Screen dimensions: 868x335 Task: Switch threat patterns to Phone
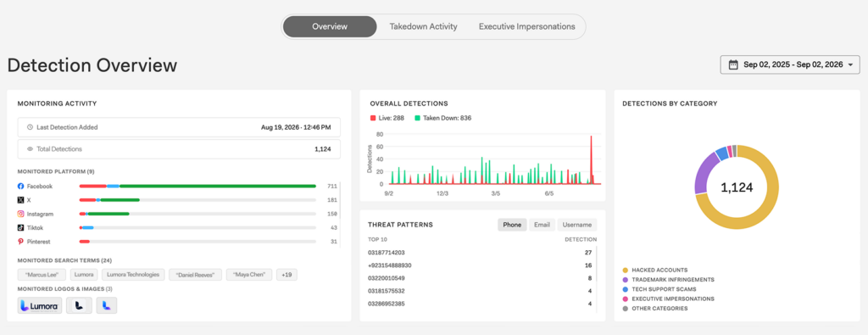click(x=512, y=225)
